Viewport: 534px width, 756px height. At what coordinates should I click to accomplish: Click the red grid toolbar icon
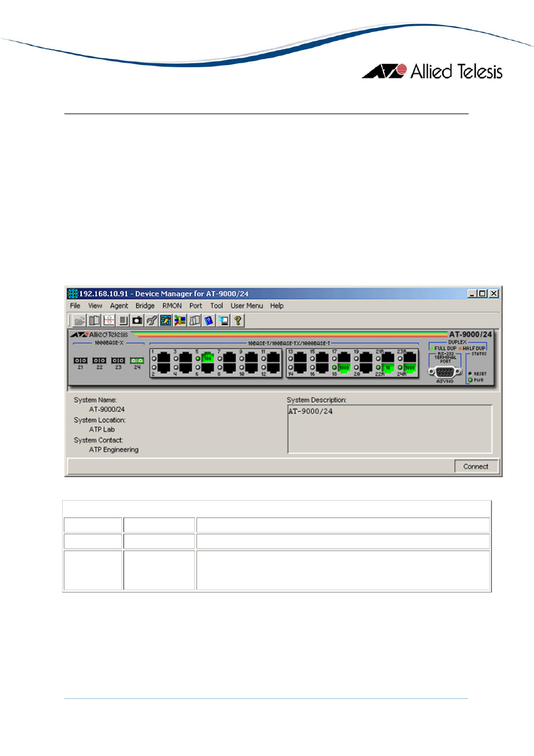pos(109,320)
